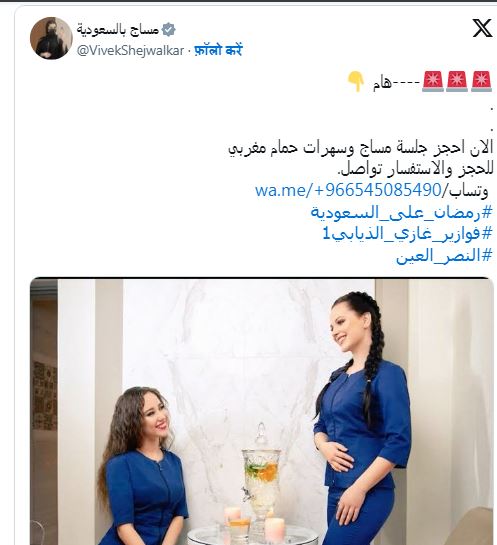Viewport: 497px width, 545px height.
Task: Open the account's profile avatar
Action: point(51,38)
